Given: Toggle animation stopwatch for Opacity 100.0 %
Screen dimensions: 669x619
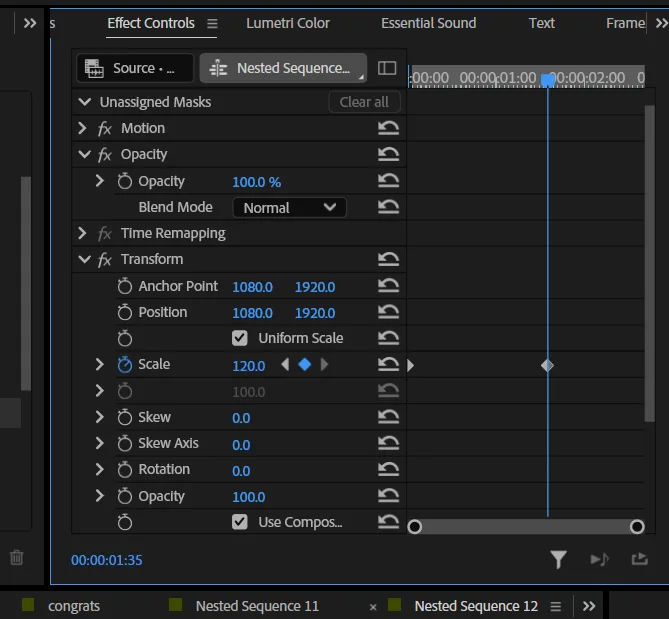Looking at the screenshot, I should (x=125, y=181).
